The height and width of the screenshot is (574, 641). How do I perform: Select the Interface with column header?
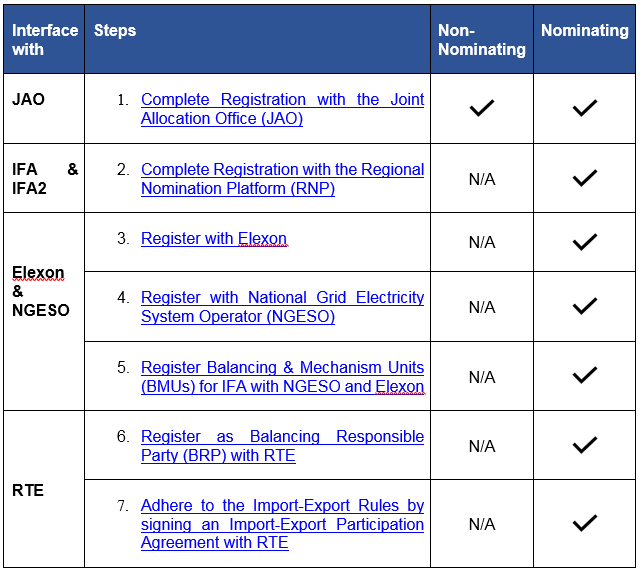coord(44,40)
